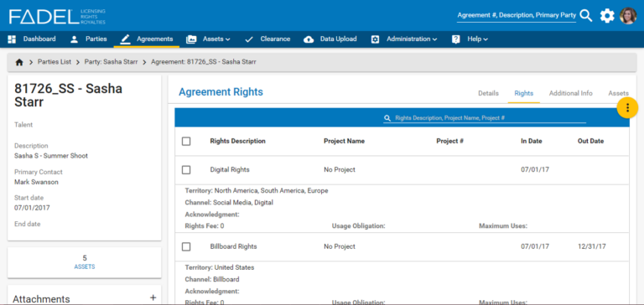Click the Parties person icon
Screen dimensions: 644x305
pos(74,39)
